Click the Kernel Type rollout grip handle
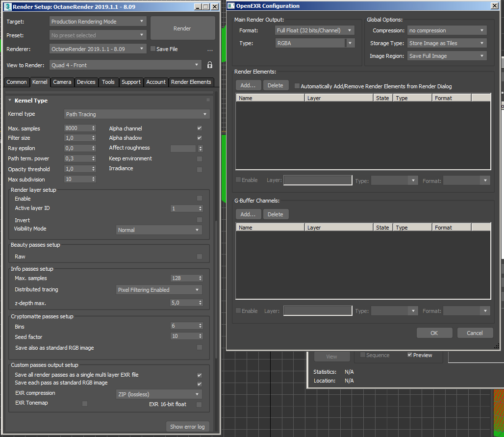Viewport: 504px width, 437px height. (208, 100)
